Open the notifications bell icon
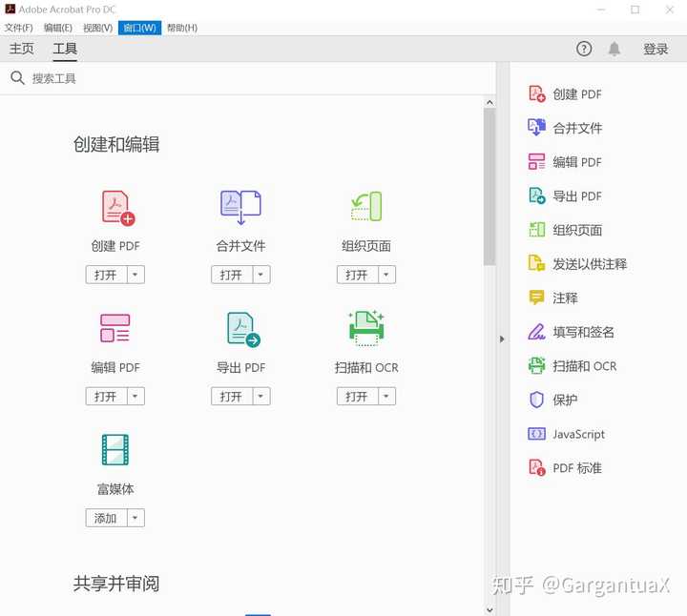The image size is (687, 616). [x=614, y=49]
